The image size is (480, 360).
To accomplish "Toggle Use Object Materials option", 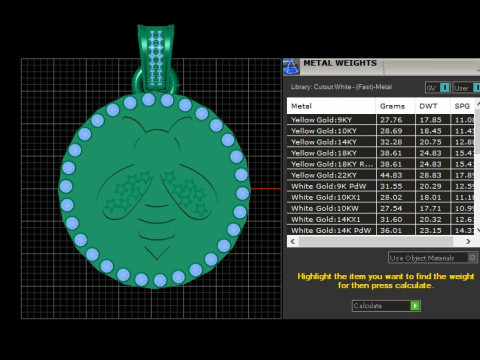I will pos(472,258).
